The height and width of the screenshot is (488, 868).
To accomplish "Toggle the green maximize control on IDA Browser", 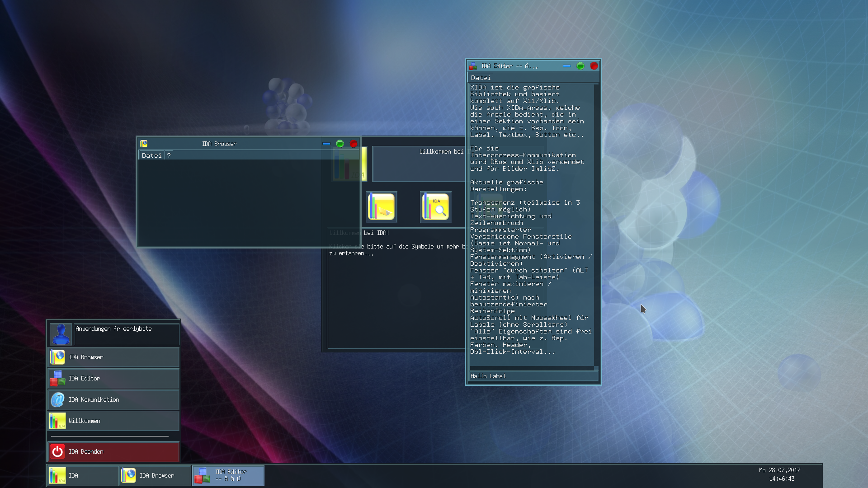I will point(340,144).
